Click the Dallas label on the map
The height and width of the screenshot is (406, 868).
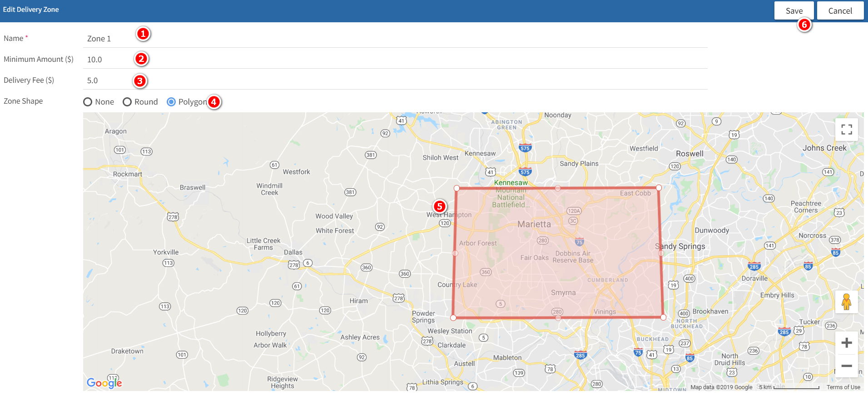tap(293, 252)
